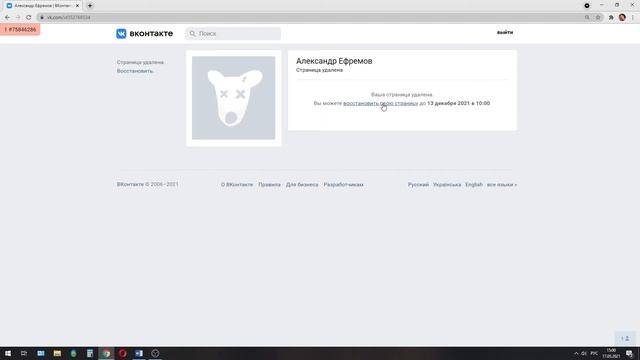Click the round black icon in the title bar
This screenshot has width=640, height=360.
[x=587, y=6]
